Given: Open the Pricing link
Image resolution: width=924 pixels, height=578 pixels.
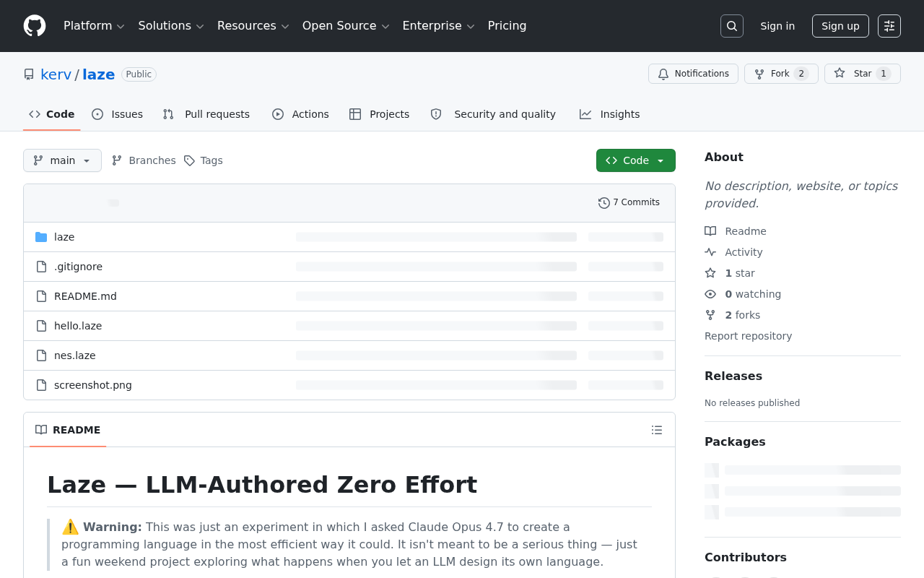Looking at the screenshot, I should coord(507,26).
